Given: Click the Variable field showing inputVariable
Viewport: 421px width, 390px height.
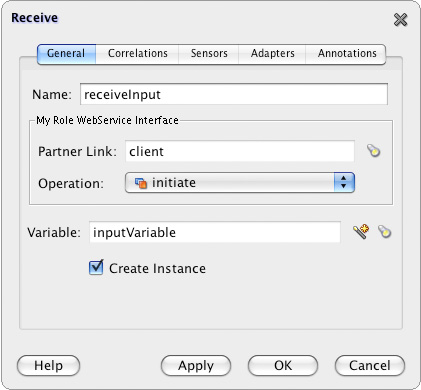Looking at the screenshot, I should point(215,232).
